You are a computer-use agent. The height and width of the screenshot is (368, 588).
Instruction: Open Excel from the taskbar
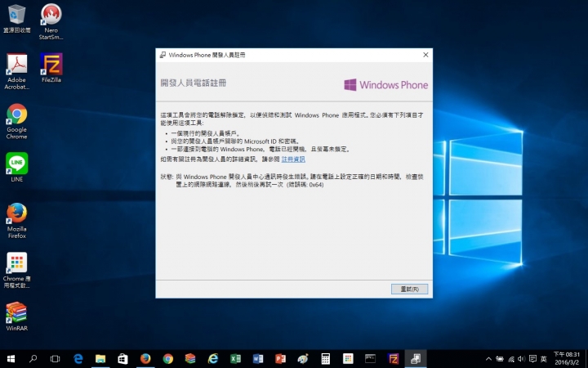click(x=235, y=359)
